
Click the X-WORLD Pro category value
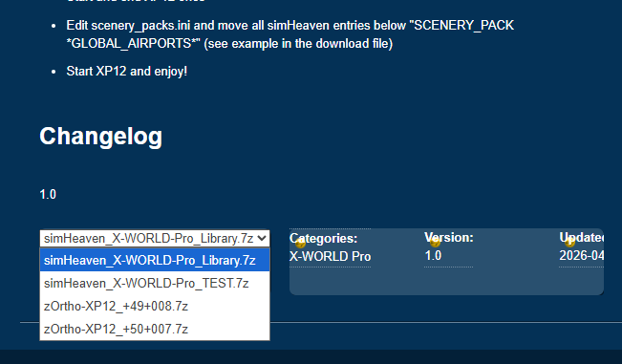[x=330, y=257]
